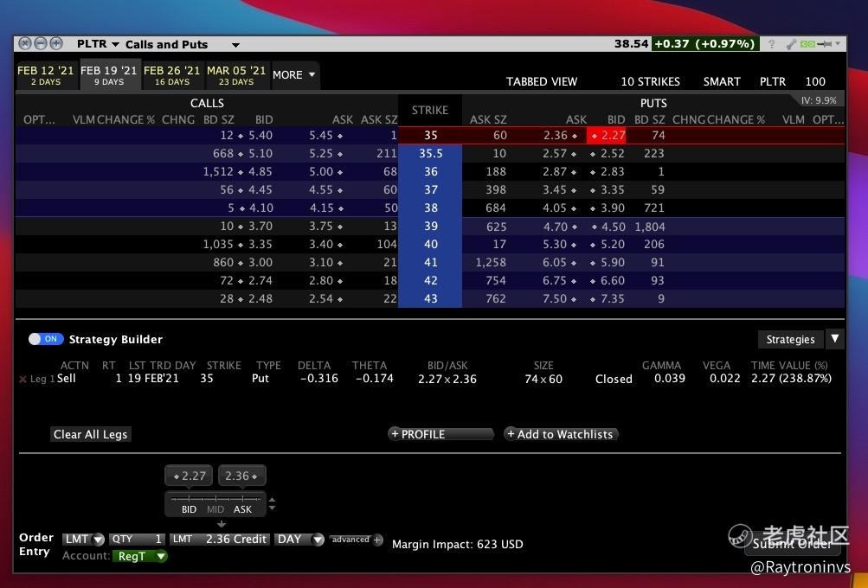Click the 19 FEB'21 last trade day in Leg 1

click(153, 379)
